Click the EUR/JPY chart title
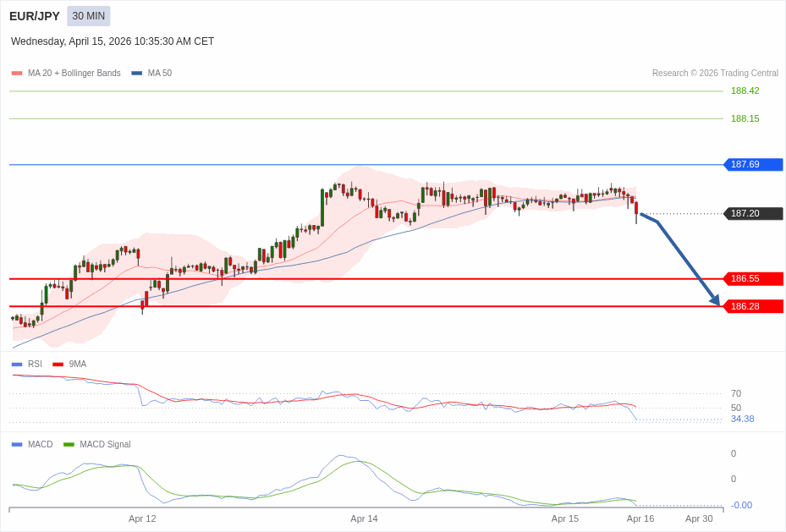The width and height of the screenshot is (786, 532). (x=35, y=16)
